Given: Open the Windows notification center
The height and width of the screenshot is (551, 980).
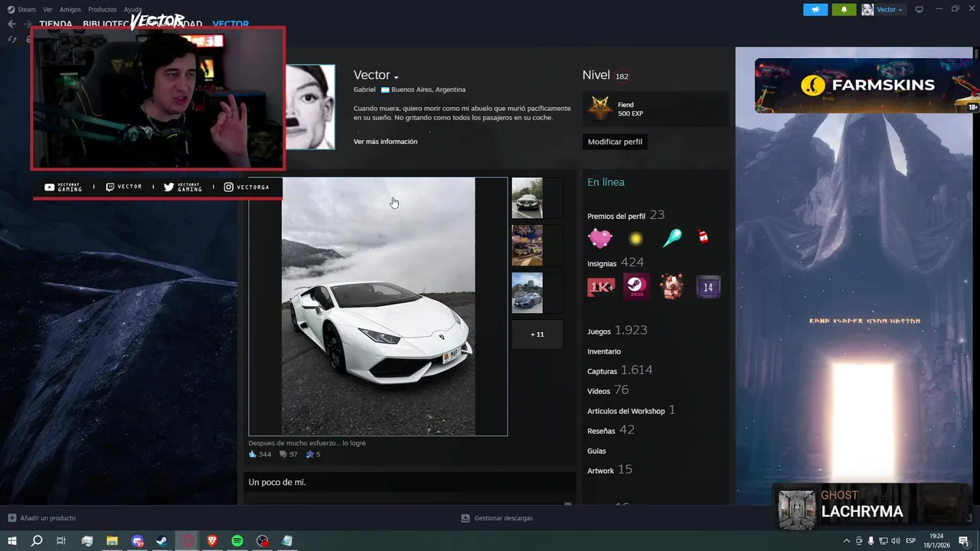Looking at the screenshot, I should tap(964, 541).
